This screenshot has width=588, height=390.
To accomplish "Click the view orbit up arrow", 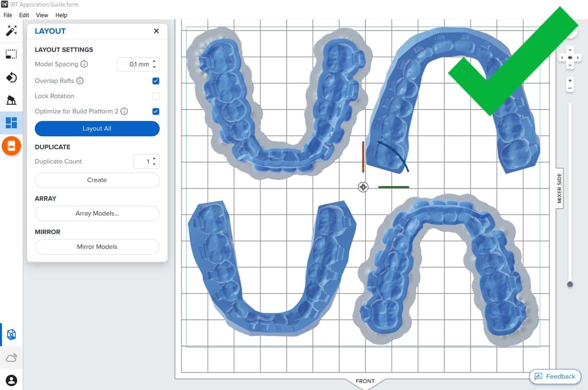I will click(570, 50).
